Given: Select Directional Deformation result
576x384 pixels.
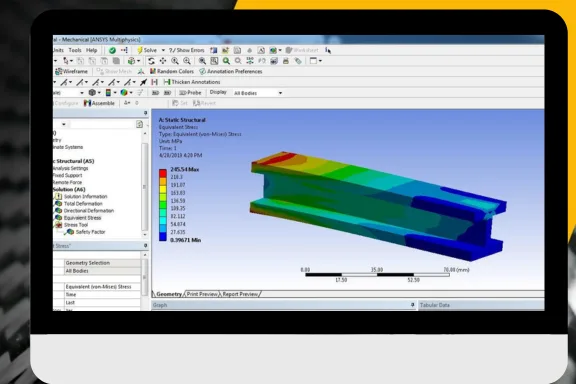Looking at the screenshot, I should pos(89,211).
